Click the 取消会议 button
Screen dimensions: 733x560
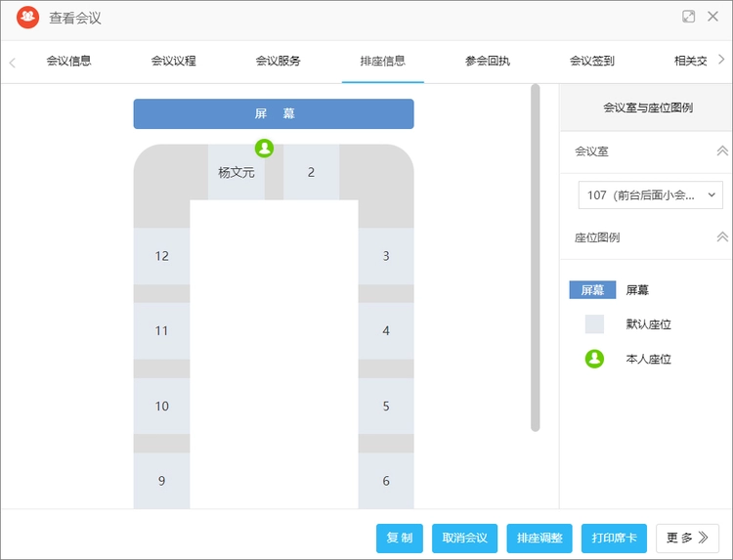[465, 538]
